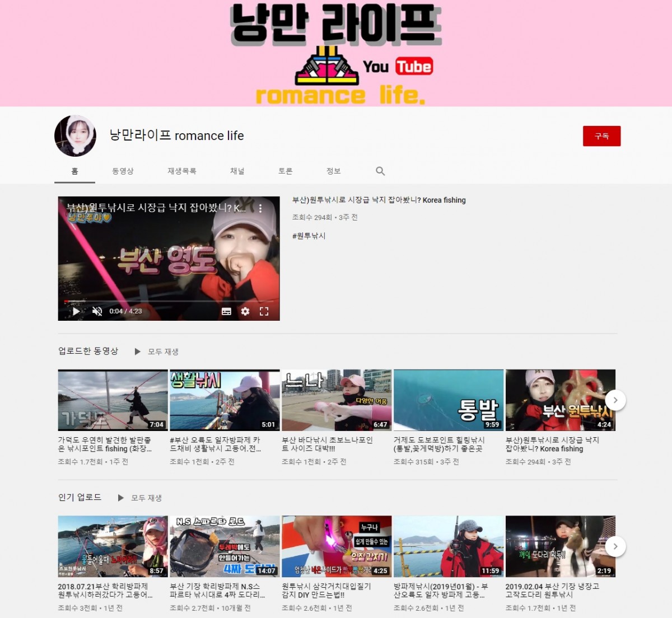
Task: Open the 통발 video thumbnail
Action: (448, 400)
